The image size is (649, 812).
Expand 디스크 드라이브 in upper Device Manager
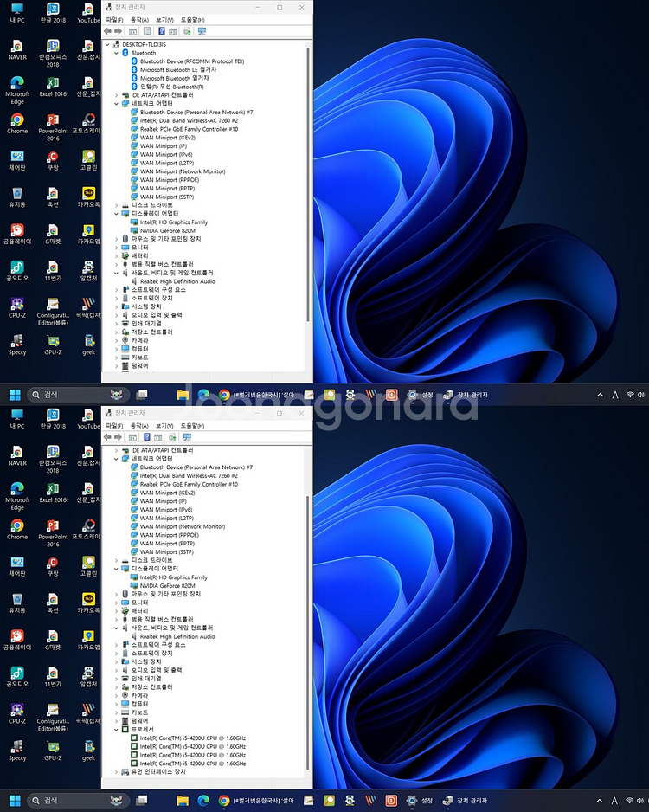[117, 205]
